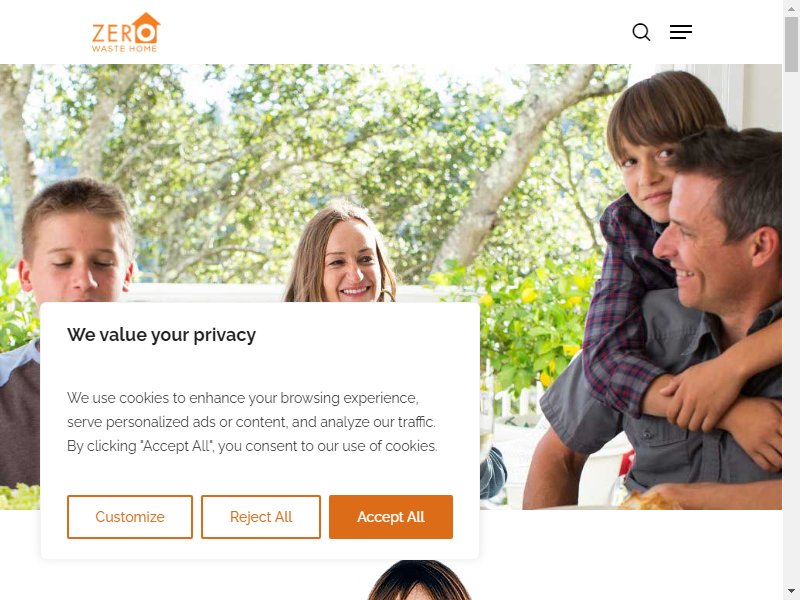The width and height of the screenshot is (800, 600).
Task: Click the Zero Waste Home logo
Action: [x=126, y=32]
